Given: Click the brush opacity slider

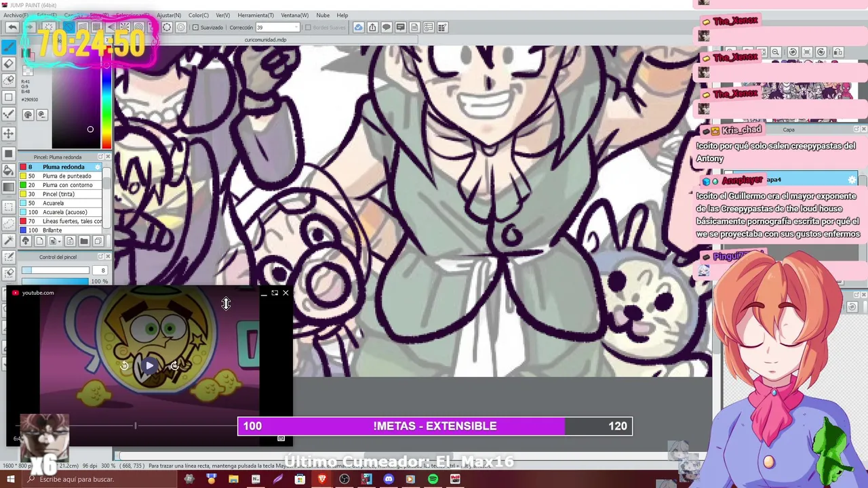Looking at the screenshot, I should [56, 281].
